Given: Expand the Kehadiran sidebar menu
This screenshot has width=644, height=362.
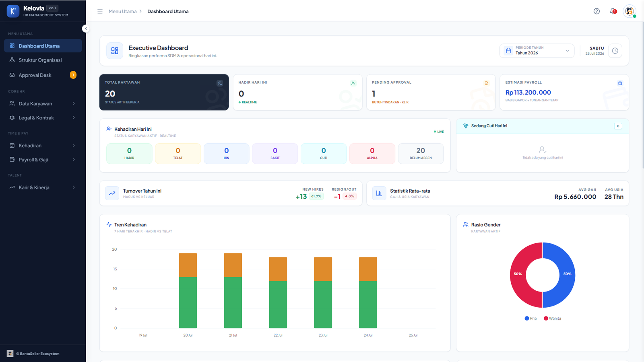Looking at the screenshot, I should 43,146.
